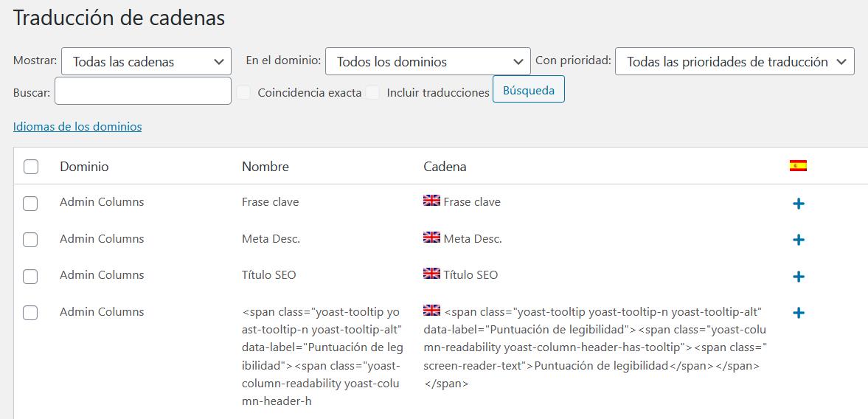Expand the Todos los dominios dropdown
This screenshot has height=419, width=868.
(x=428, y=62)
